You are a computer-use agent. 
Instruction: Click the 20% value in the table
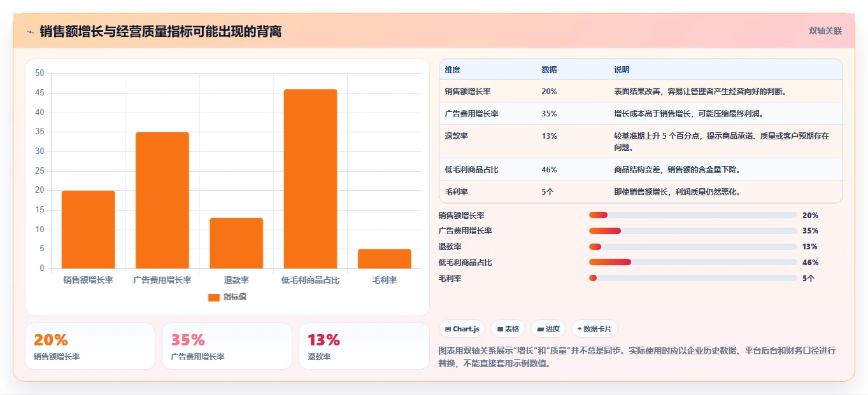pyautogui.click(x=549, y=92)
